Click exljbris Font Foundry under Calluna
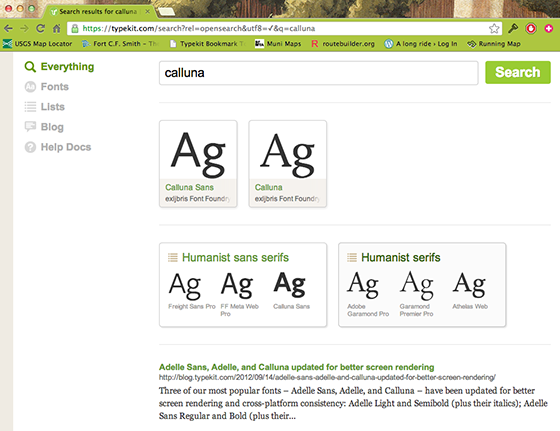This screenshot has height=431, width=560. point(287,199)
